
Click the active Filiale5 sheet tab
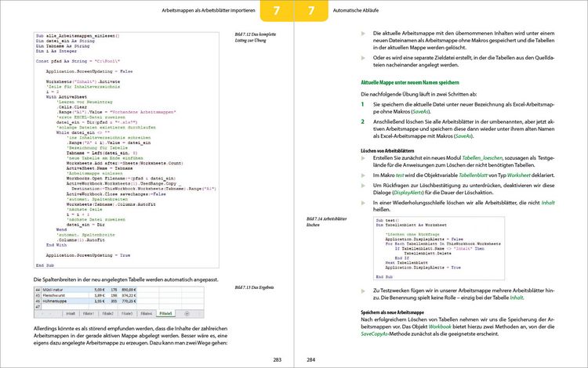click(165, 314)
